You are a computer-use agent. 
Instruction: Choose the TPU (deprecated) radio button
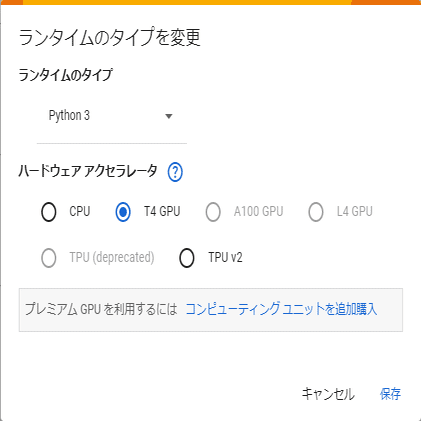pos(49,258)
